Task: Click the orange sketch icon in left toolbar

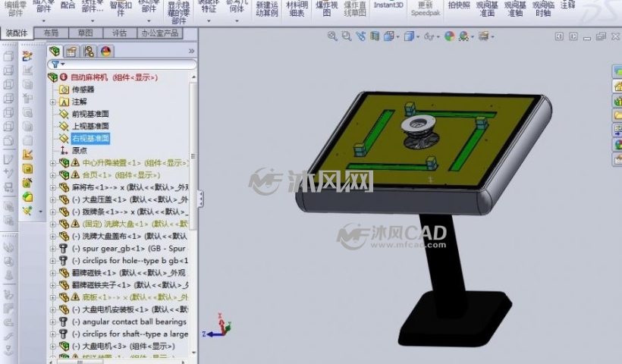Action: pyautogui.click(x=27, y=155)
